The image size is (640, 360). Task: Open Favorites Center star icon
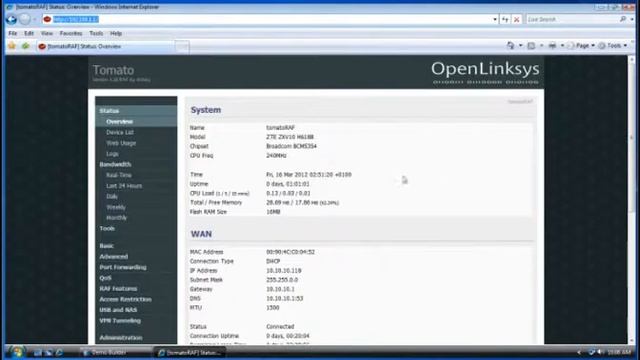coord(12,46)
